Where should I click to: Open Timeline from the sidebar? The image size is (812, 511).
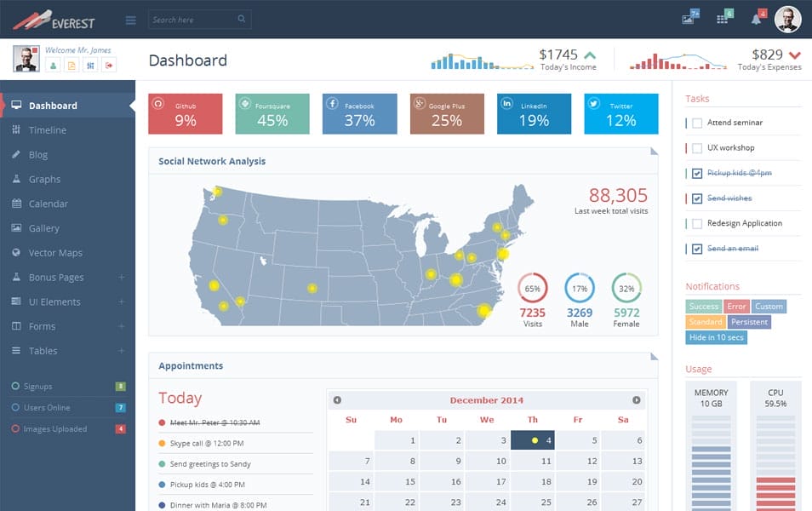48,130
